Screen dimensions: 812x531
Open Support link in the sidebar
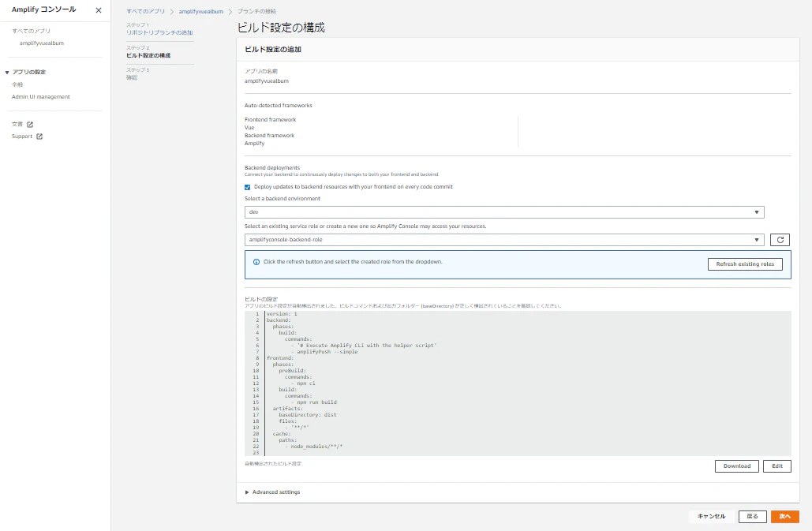coord(22,136)
